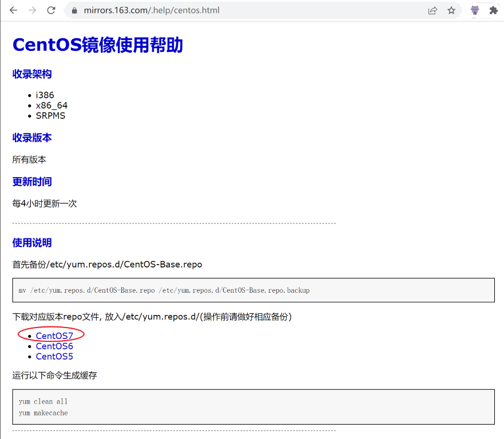Image resolution: width=504 pixels, height=439 pixels.
Task: Open the CentOS7 repo link
Action: 54,336
